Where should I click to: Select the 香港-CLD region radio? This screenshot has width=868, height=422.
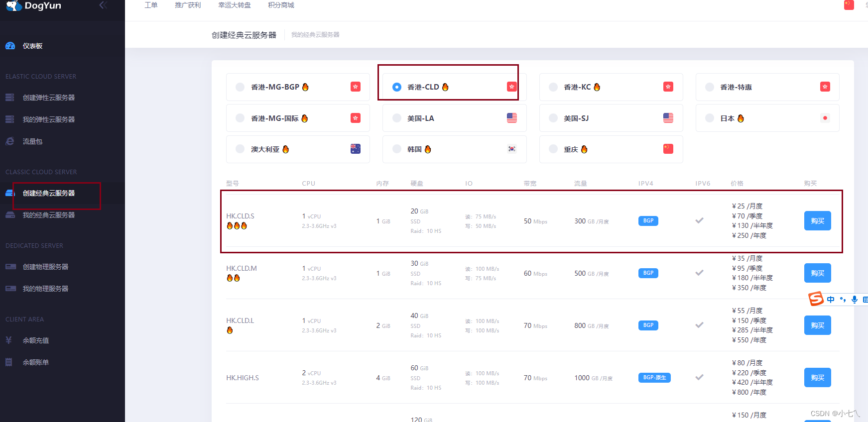pos(397,87)
